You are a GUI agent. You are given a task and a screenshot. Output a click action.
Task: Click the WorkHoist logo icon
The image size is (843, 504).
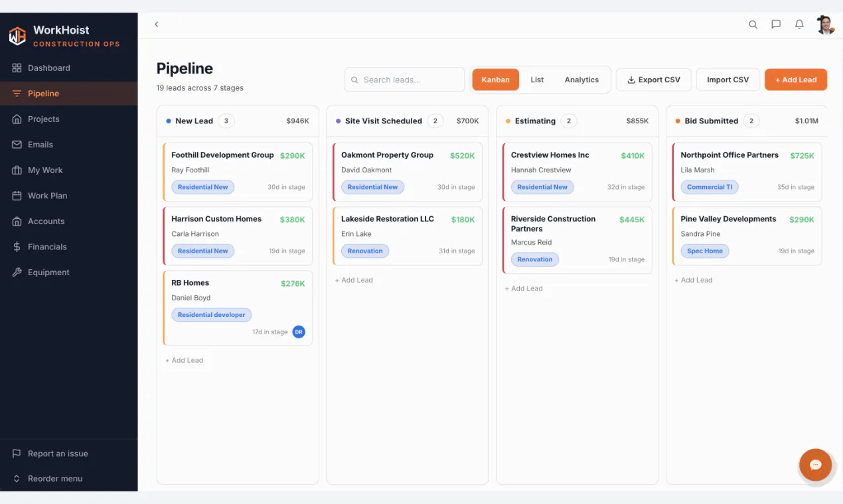[17, 36]
